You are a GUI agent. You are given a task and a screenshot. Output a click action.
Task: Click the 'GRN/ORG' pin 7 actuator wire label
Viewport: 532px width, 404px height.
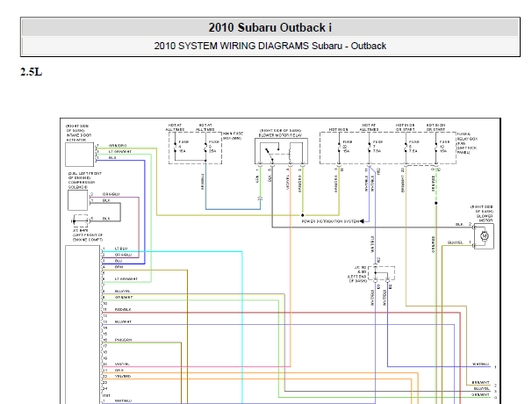coord(118,146)
